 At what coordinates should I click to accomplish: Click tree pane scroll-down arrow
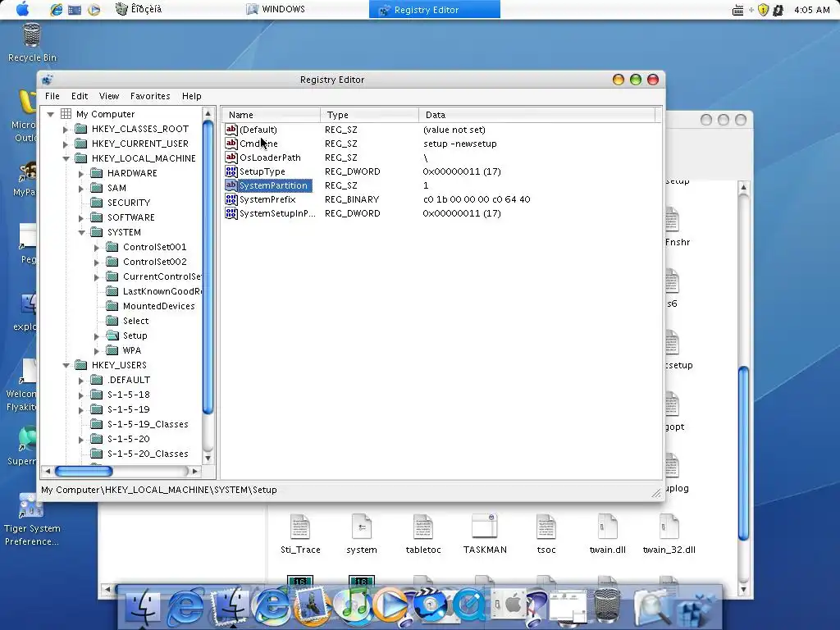click(x=208, y=459)
